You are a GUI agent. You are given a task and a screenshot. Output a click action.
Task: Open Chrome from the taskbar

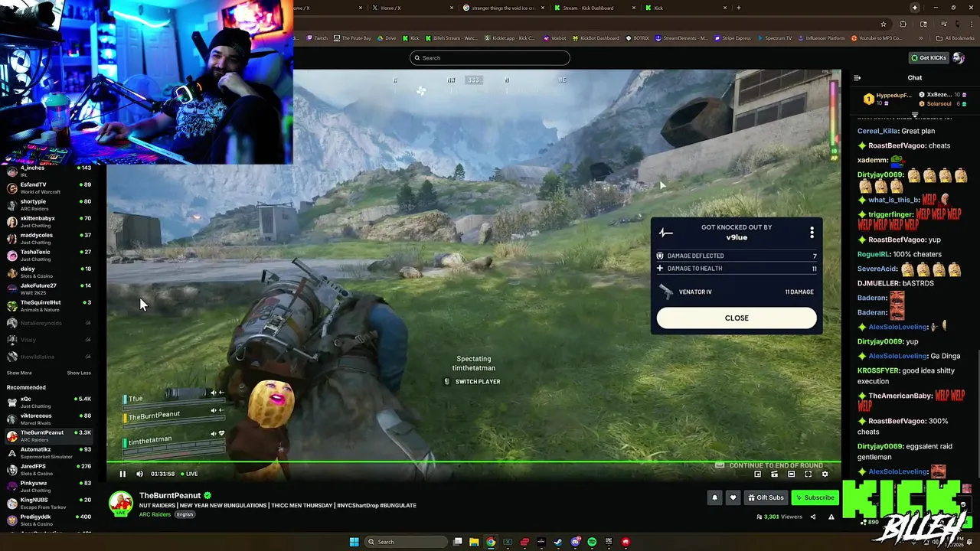(491, 542)
